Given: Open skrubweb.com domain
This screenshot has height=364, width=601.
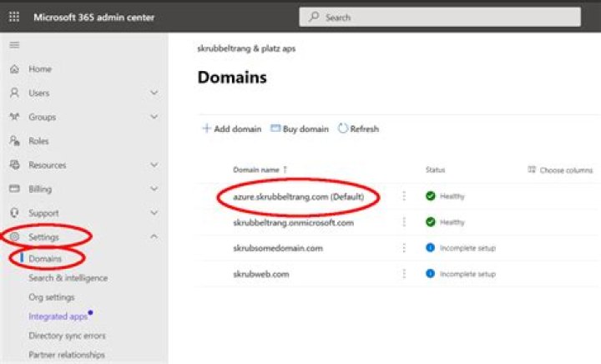Looking at the screenshot, I should (261, 274).
